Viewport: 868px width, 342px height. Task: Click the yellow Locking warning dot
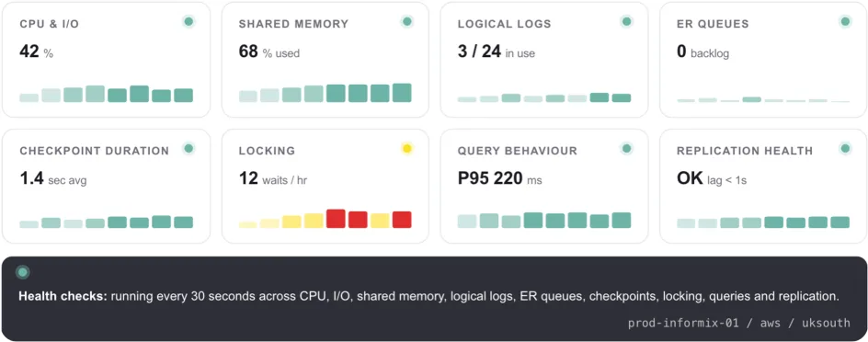pyautogui.click(x=406, y=148)
